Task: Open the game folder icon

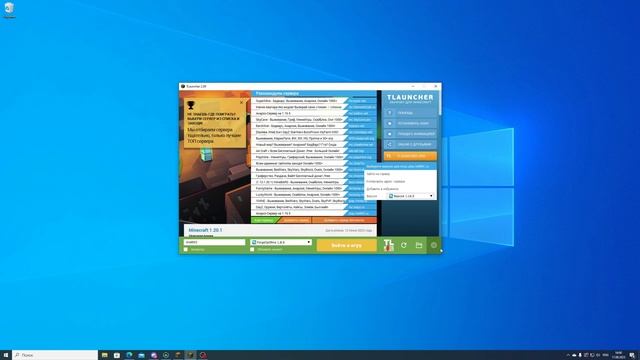Action: [419, 245]
